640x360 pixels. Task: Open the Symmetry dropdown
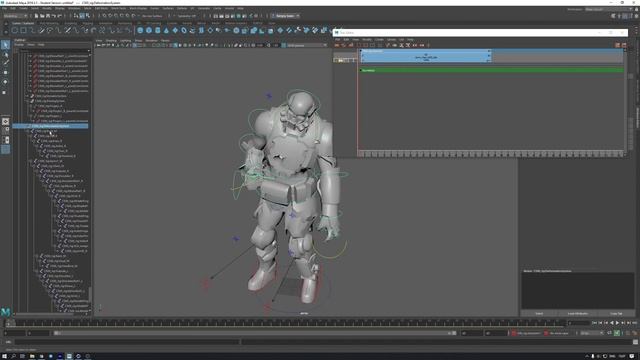186,16
